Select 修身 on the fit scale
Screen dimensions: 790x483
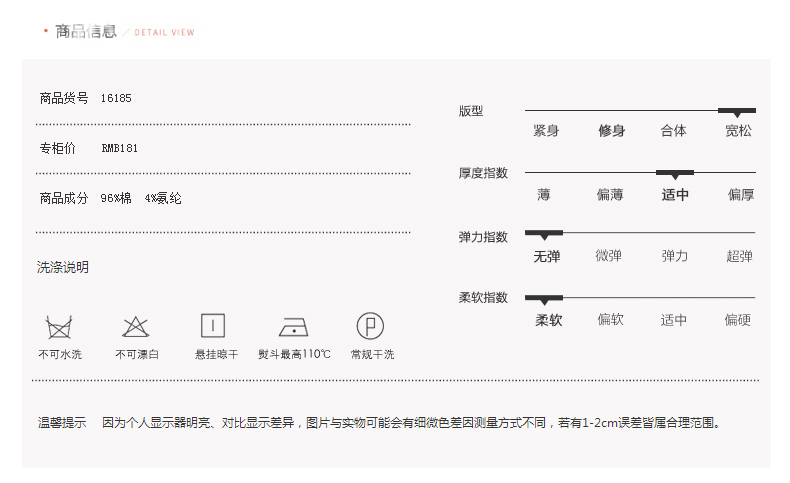tap(611, 131)
